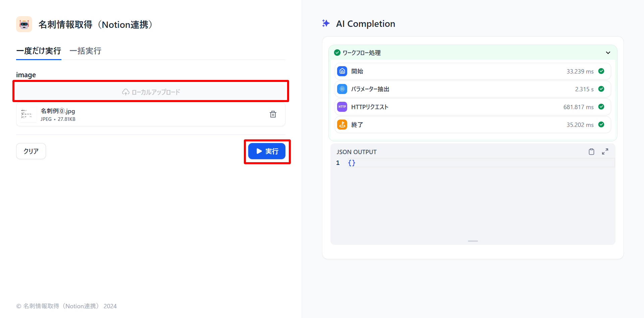Expand the JSON output panel fullscreen

[x=605, y=152]
